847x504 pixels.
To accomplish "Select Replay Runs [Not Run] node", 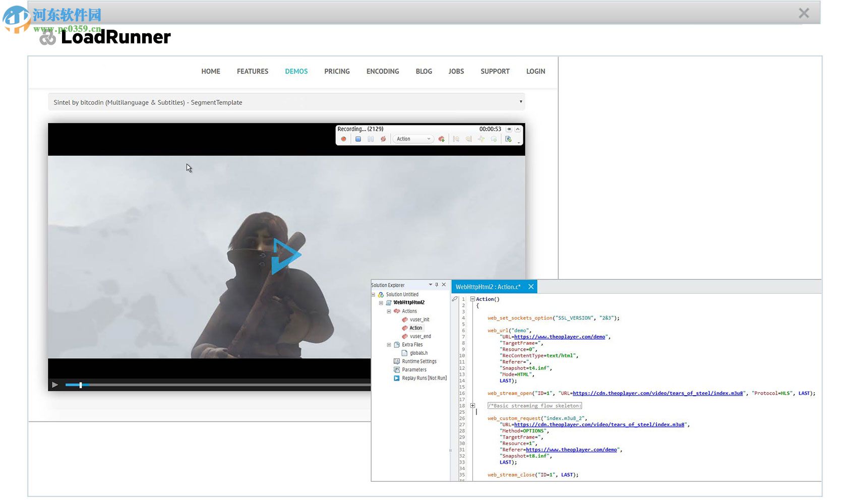I will (x=425, y=379).
